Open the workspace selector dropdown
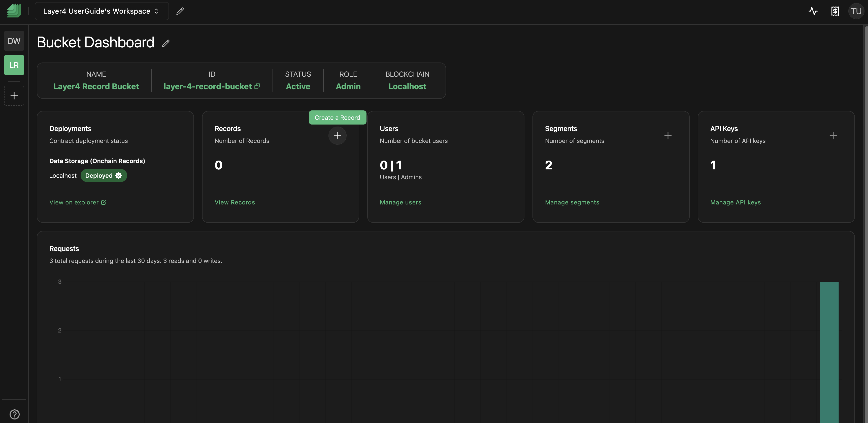This screenshot has width=868, height=423. (102, 11)
